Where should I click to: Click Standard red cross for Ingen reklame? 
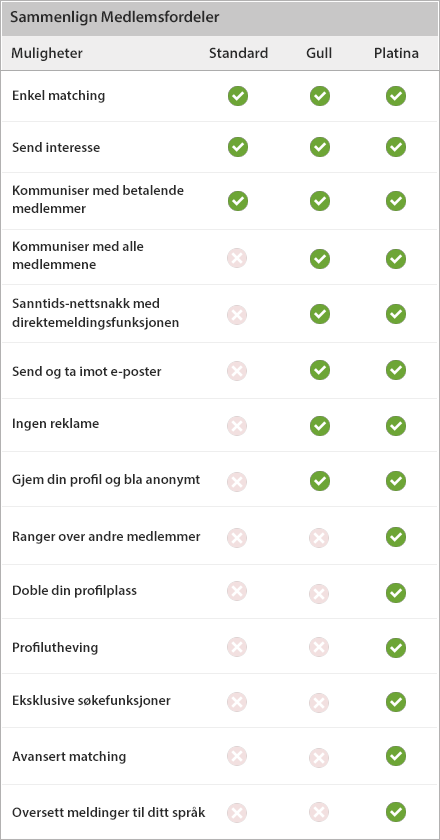pos(237,426)
